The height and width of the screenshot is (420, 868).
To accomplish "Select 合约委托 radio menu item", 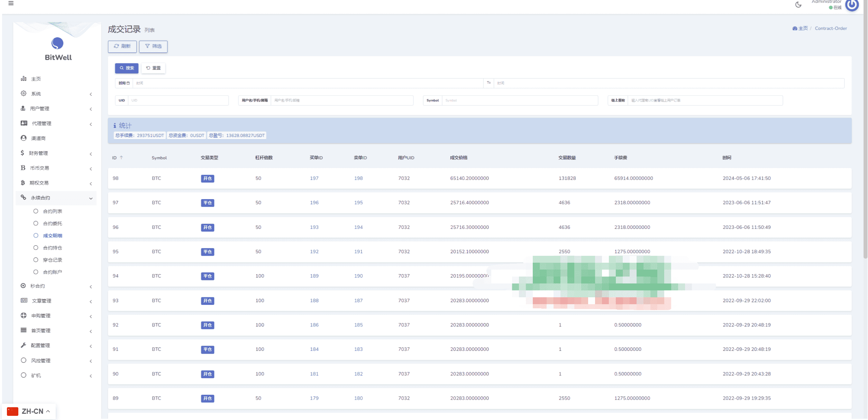I will click(48, 223).
